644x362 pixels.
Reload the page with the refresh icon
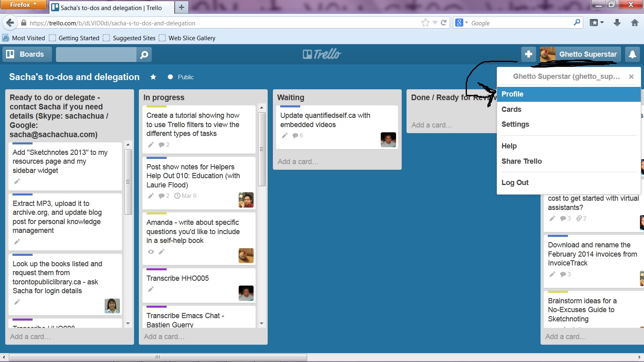pos(444,23)
